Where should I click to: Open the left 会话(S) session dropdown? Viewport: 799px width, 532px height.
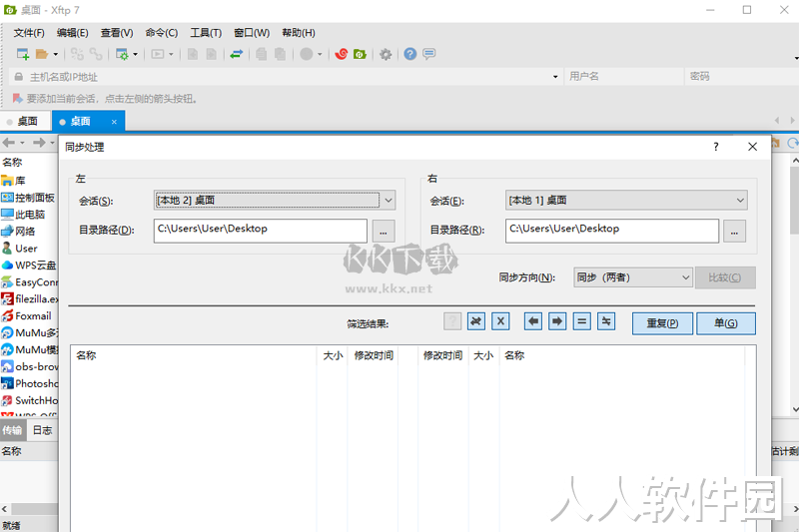(x=274, y=200)
